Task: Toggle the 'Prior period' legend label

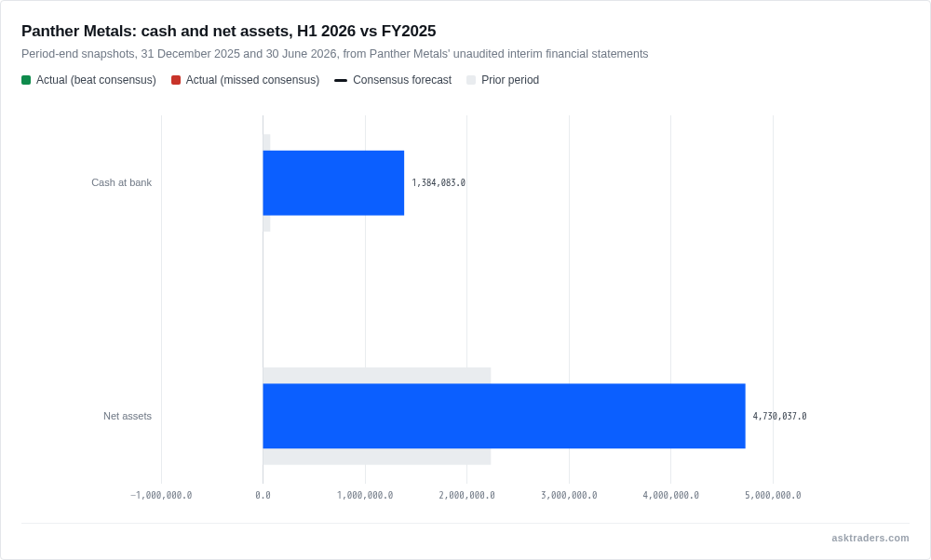Action: coord(510,80)
